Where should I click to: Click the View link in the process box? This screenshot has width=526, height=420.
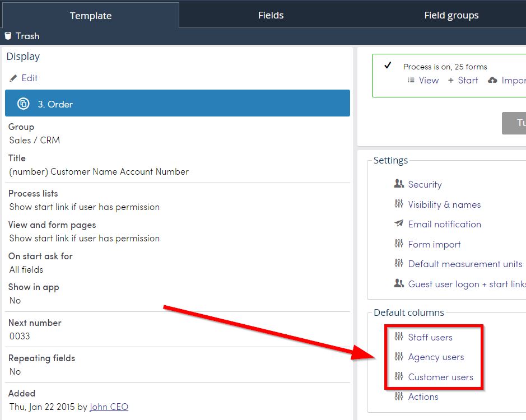pyautogui.click(x=429, y=80)
